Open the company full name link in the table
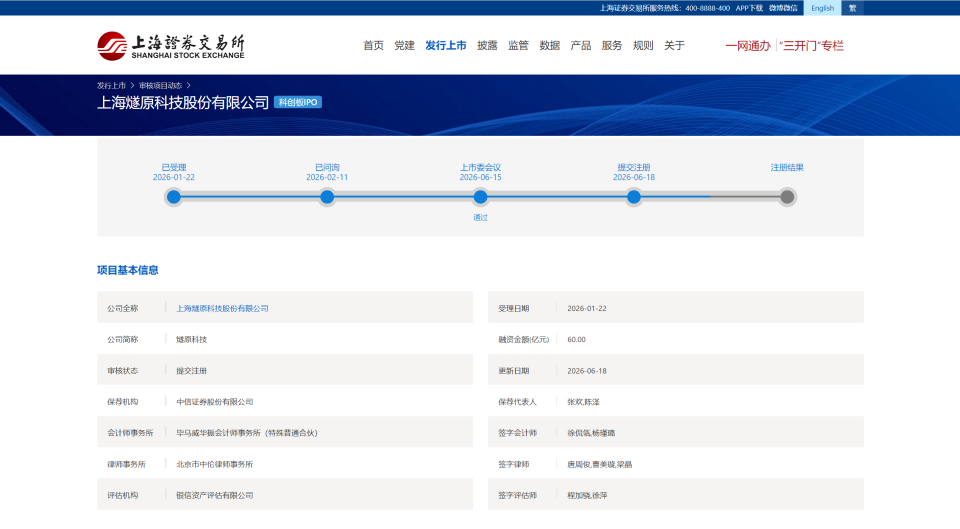960x529 pixels. (222, 309)
